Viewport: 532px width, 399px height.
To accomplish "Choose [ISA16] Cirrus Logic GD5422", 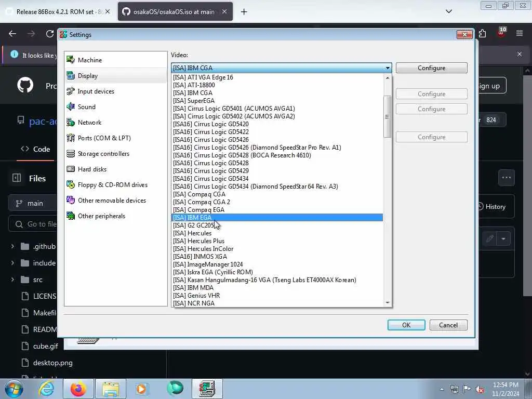I will click(277, 131).
